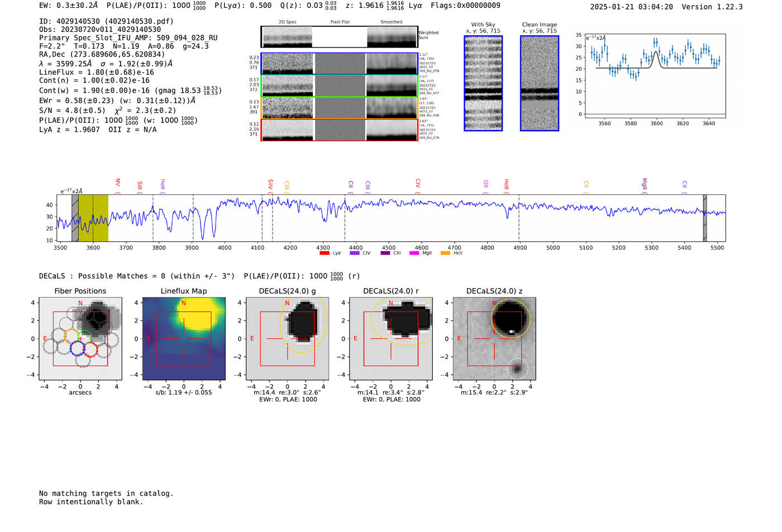
Task: Select the red-bordered fiber spectrum row
Action: (339, 130)
